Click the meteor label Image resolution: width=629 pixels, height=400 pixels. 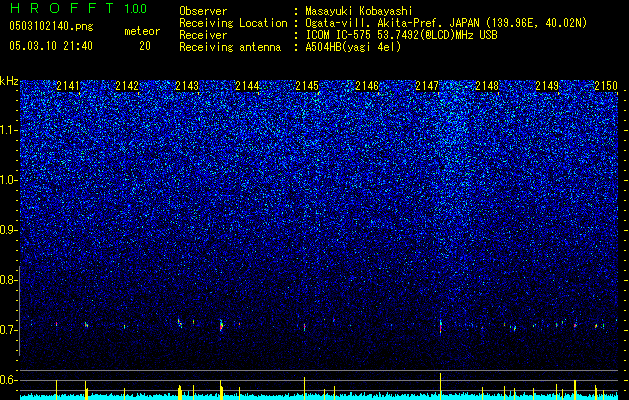click(142, 31)
